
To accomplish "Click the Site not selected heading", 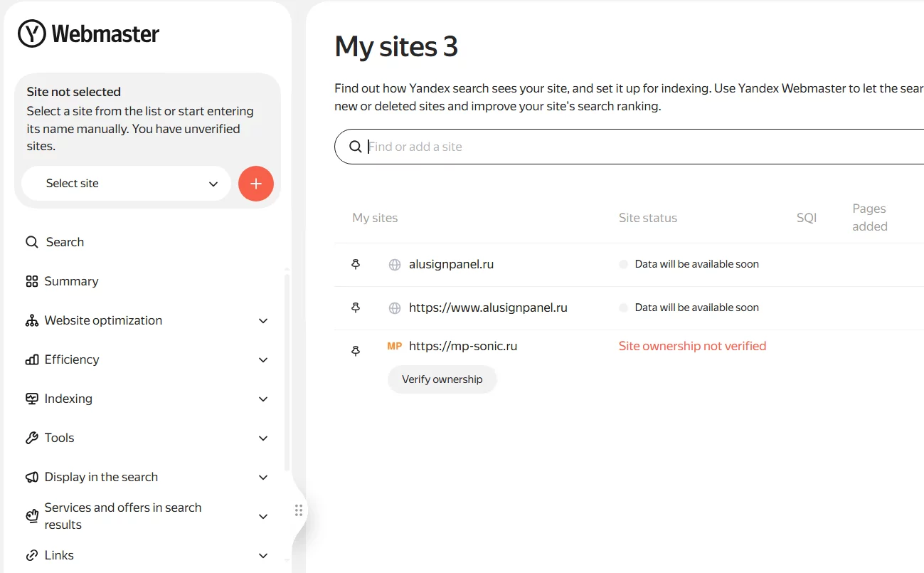I will (73, 92).
